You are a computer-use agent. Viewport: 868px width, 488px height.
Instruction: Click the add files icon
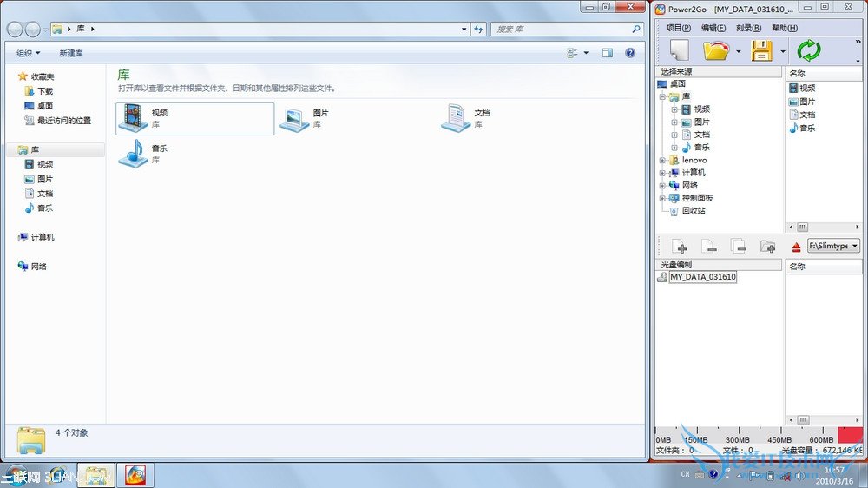tap(680, 247)
